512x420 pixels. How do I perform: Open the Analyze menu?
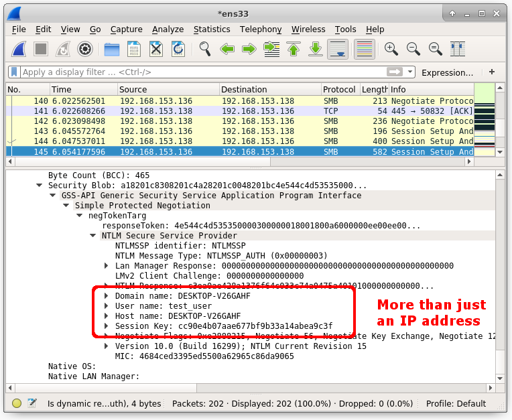(x=168, y=29)
